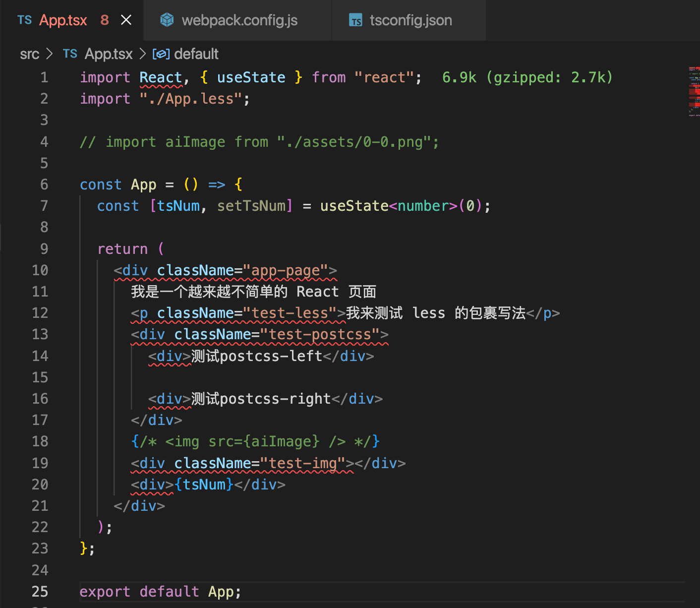Click line number 1 in gutter
700x608 pixels.
tap(44, 77)
